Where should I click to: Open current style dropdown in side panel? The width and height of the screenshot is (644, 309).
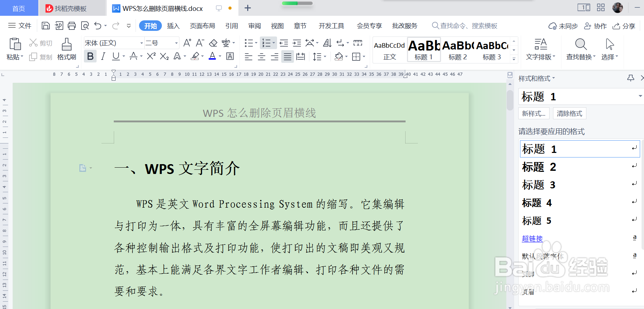coord(640,96)
